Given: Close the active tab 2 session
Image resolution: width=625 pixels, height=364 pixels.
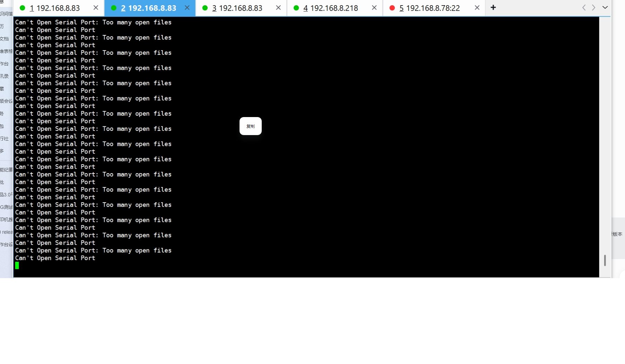Looking at the screenshot, I should pos(187,8).
